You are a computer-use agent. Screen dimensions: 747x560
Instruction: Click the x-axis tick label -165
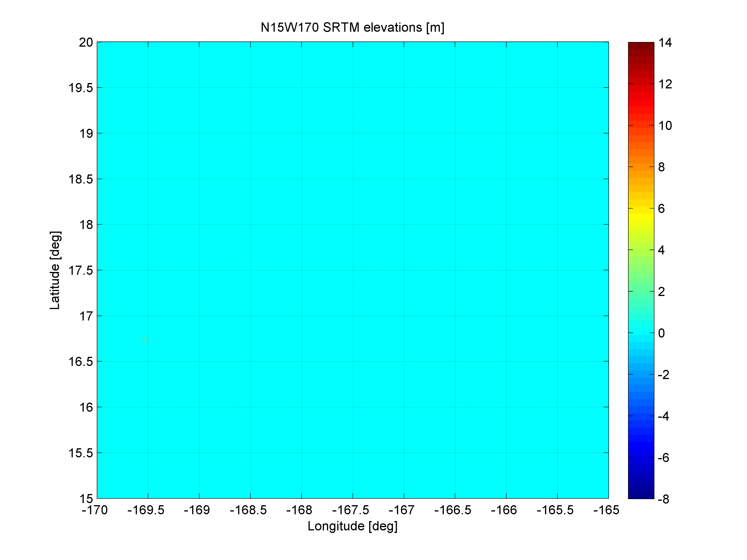point(606,510)
